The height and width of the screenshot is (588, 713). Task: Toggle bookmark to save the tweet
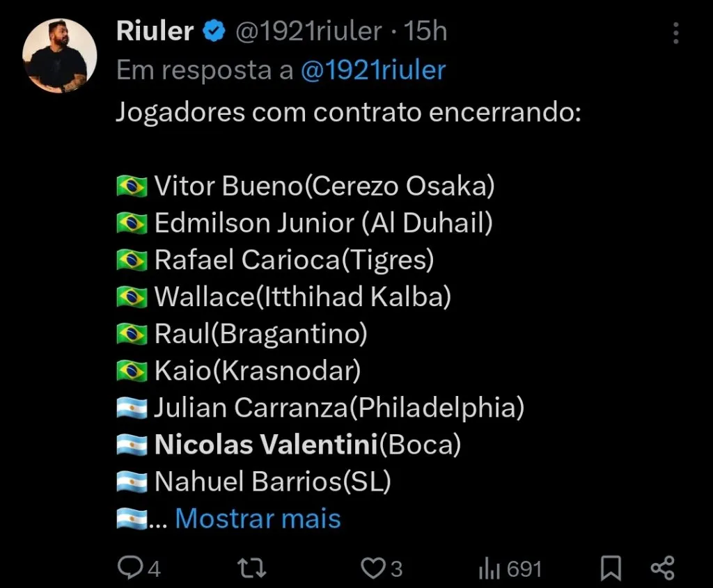coord(611,568)
